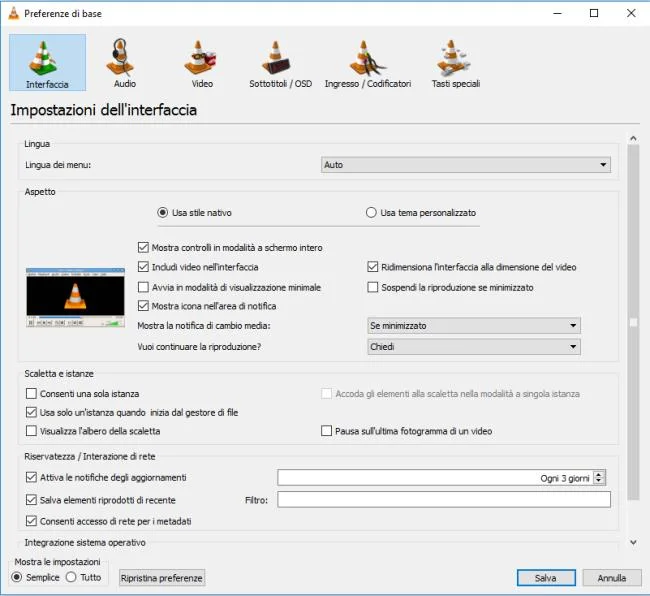
Task: Click the VLC interface preview thumbnail
Action: coord(75,297)
